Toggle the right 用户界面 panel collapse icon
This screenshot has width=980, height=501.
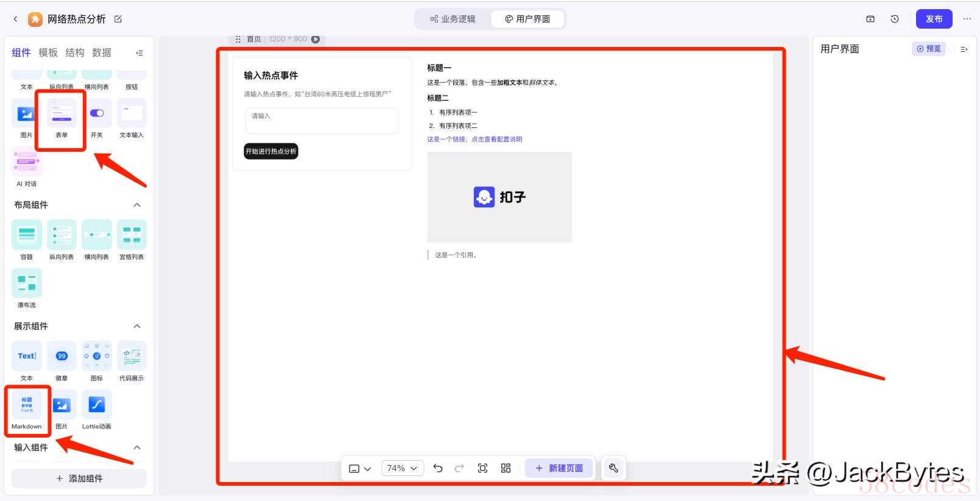tap(964, 49)
